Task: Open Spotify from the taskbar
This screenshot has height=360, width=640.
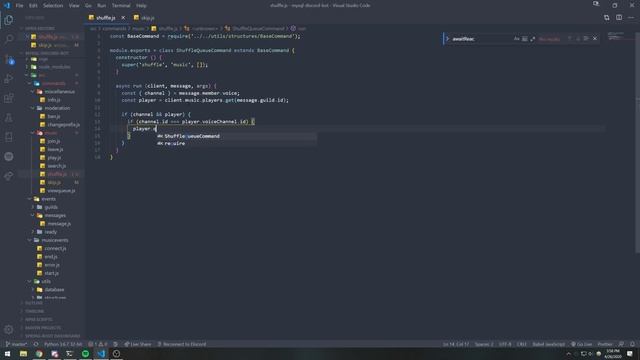Action: (85, 353)
